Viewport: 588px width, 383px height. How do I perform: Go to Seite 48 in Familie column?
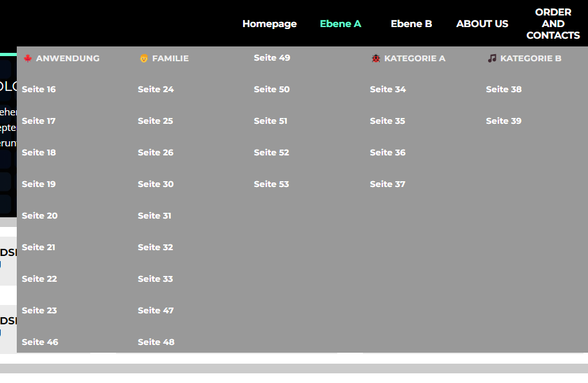tap(156, 342)
